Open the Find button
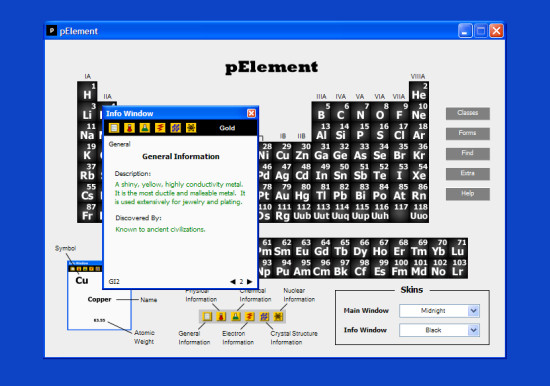 click(x=468, y=154)
